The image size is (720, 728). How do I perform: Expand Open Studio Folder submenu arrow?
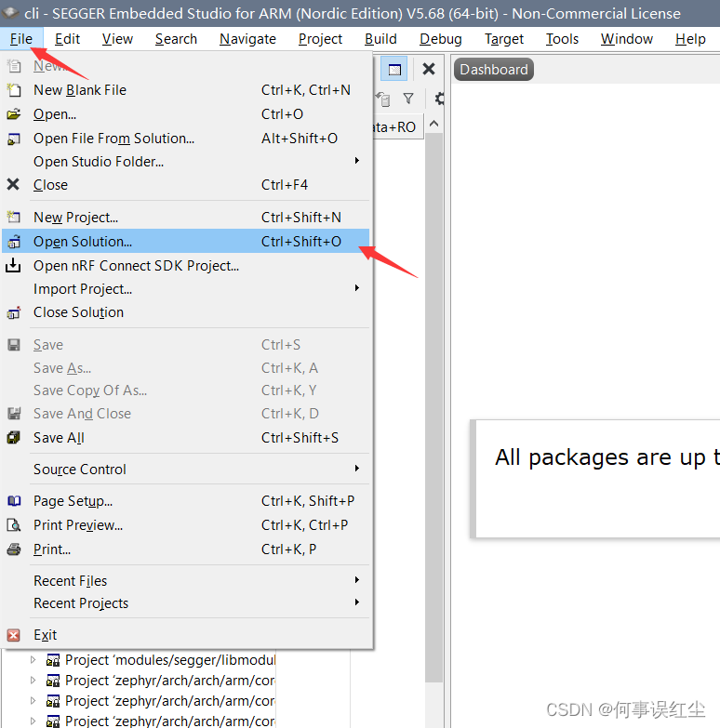coord(357,161)
